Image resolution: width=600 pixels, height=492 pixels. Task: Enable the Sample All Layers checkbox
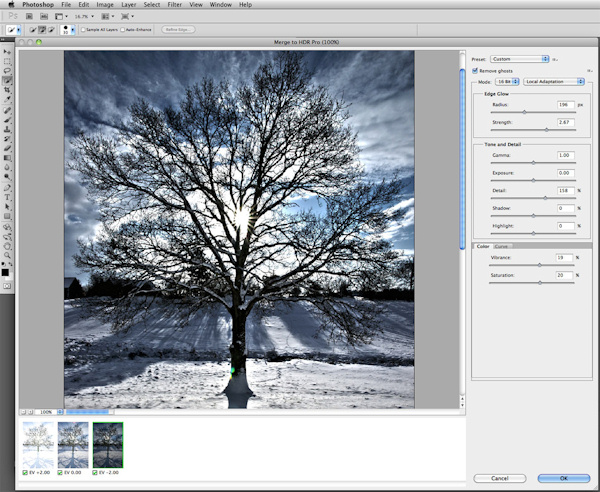pos(84,30)
